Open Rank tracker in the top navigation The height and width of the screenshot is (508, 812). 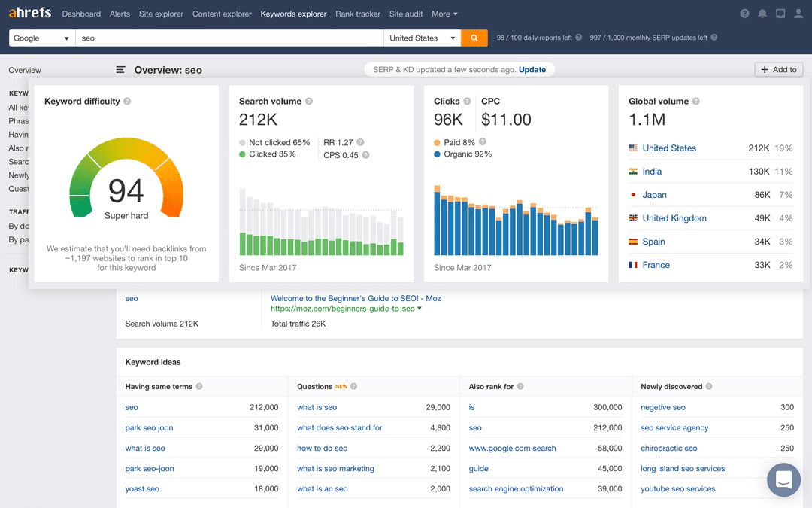358,14
